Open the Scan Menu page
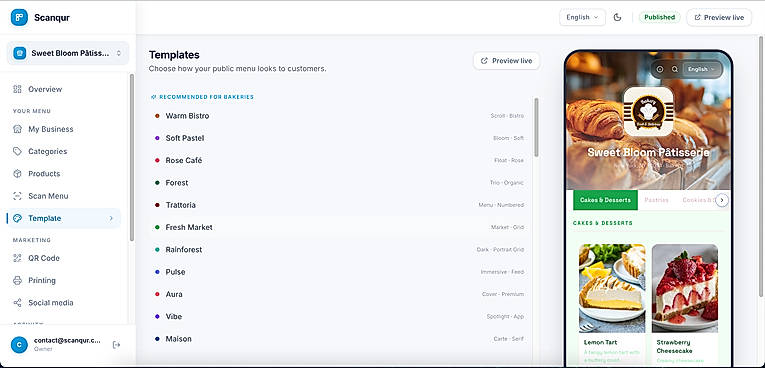765x368 pixels. point(64,196)
